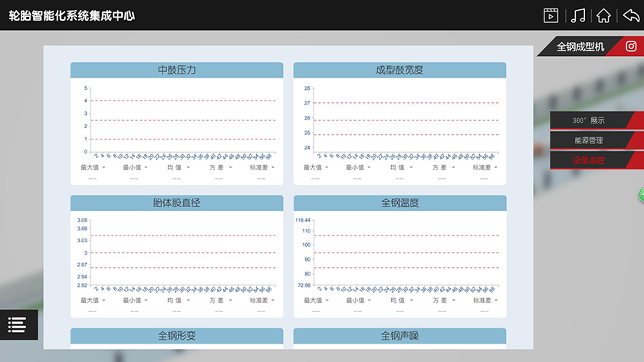Go to the home screen icon
644x362 pixels.
coord(603,15)
